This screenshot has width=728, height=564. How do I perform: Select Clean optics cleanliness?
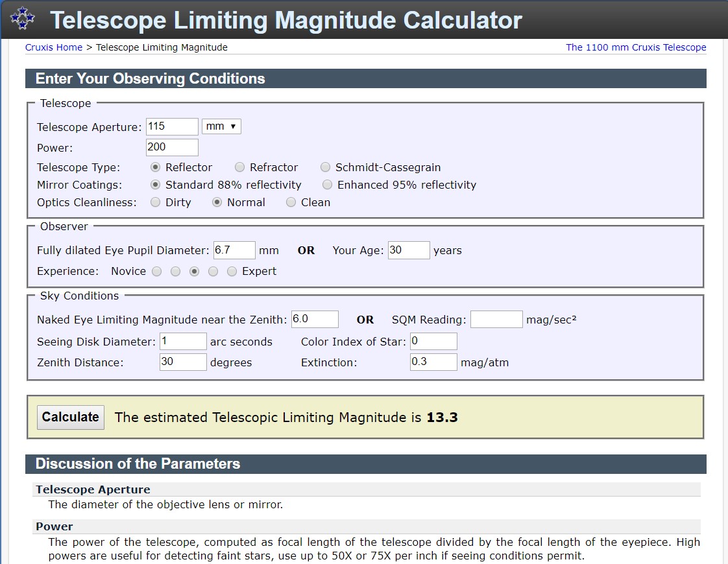(291, 202)
